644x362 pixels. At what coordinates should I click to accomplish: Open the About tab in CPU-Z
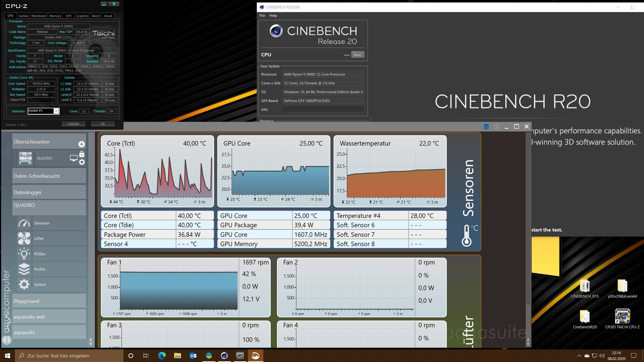[108, 16]
